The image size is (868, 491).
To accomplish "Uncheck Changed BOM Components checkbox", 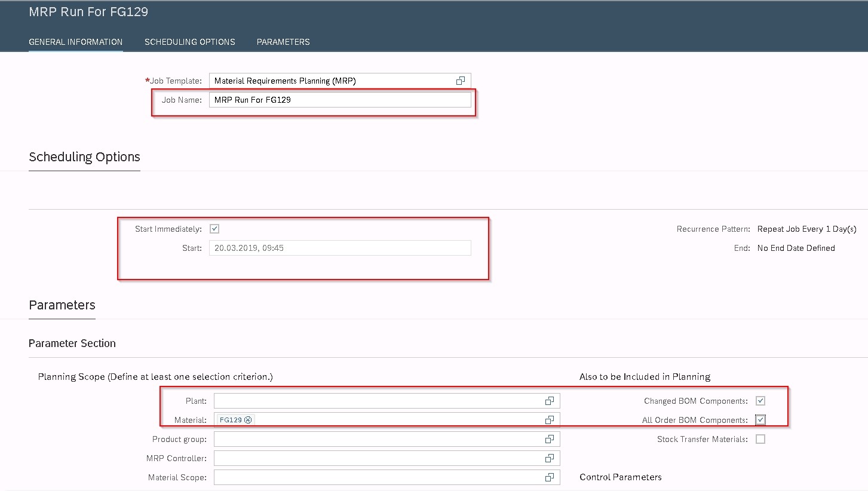I will coord(760,401).
